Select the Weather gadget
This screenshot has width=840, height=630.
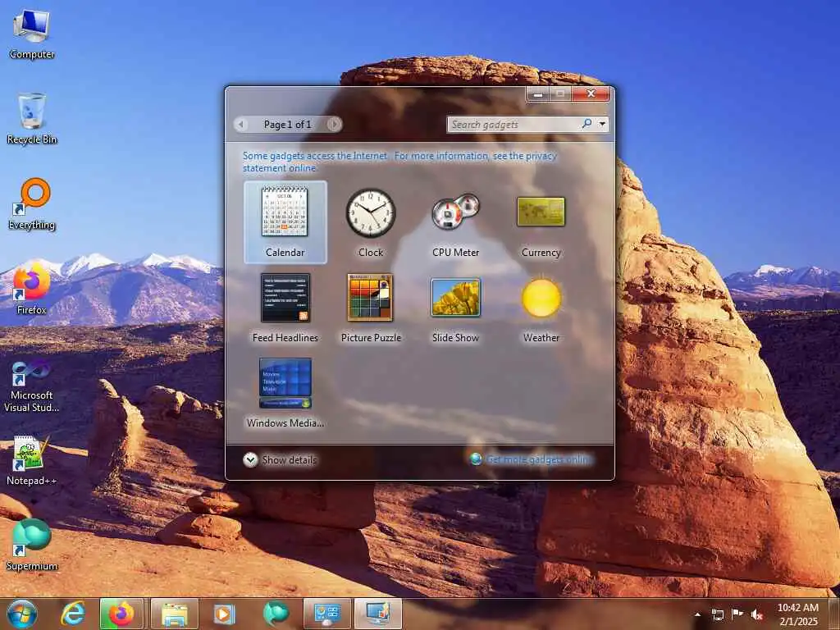tap(541, 308)
